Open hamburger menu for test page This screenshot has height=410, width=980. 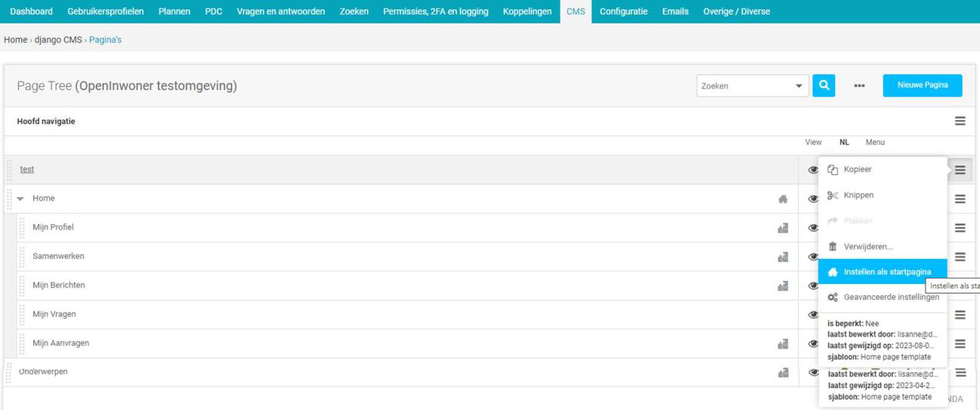click(x=960, y=170)
